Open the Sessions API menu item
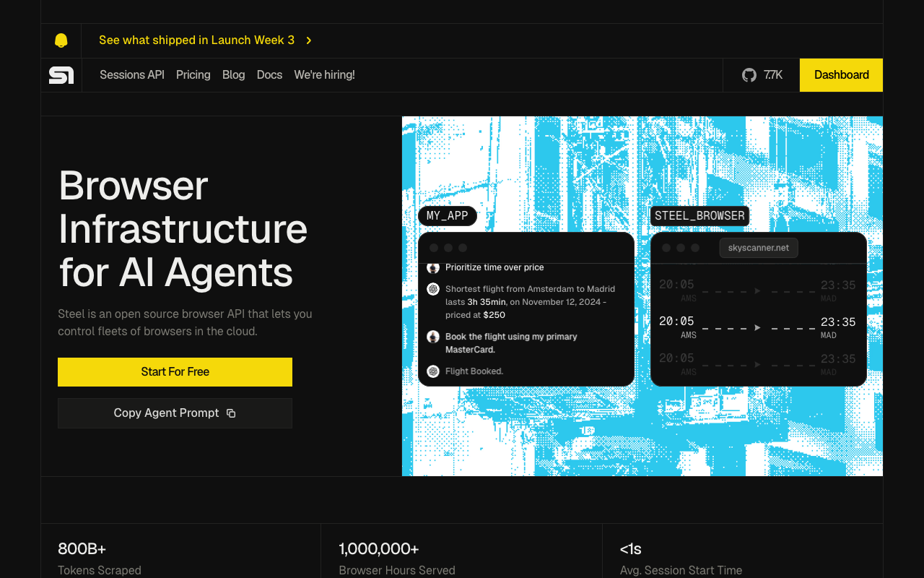 (x=132, y=75)
